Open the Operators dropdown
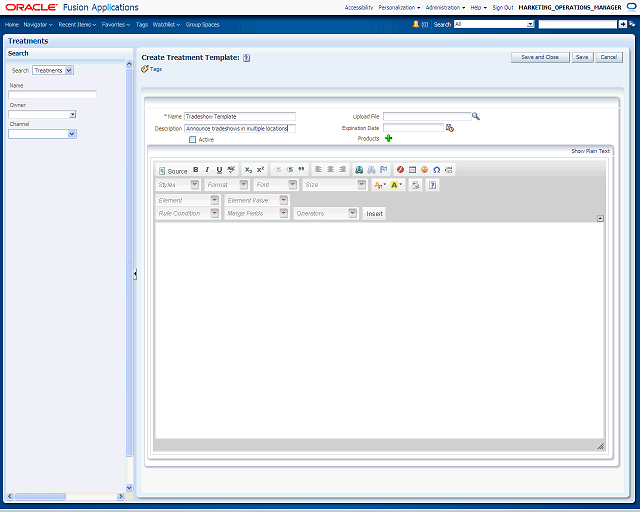Image resolution: width=640 pixels, height=512 pixels. click(x=326, y=213)
